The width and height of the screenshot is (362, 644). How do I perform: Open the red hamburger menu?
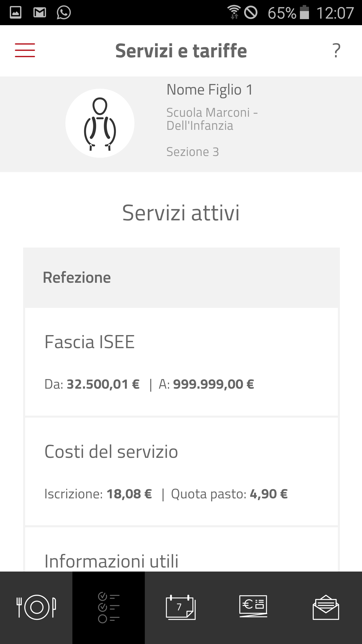(25, 50)
